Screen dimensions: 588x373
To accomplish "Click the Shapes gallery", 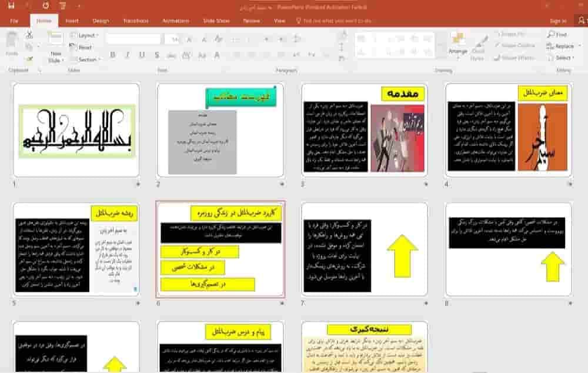I will [x=394, y=45].
